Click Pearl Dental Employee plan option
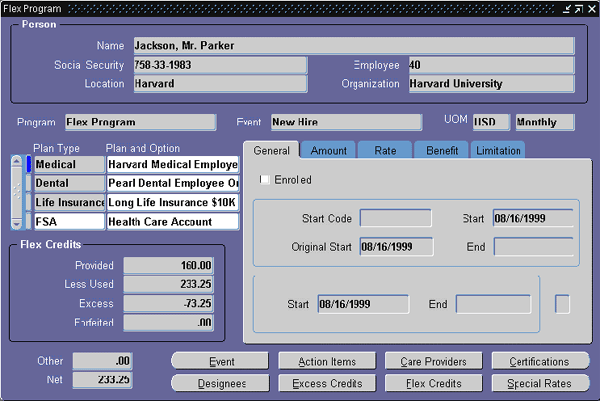 pyautogui.click(x=173, y=183)
